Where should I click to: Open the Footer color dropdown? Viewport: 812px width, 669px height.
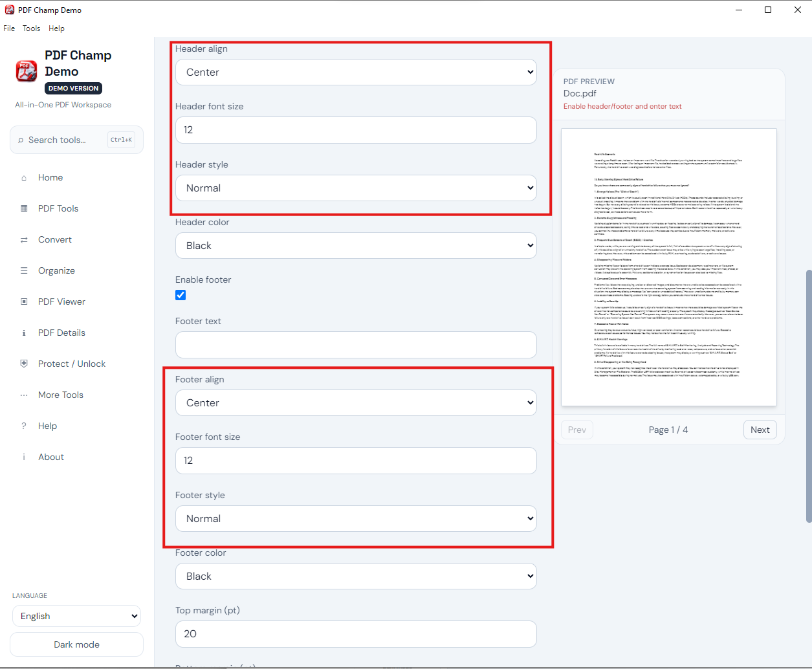[x=356, y=576]
